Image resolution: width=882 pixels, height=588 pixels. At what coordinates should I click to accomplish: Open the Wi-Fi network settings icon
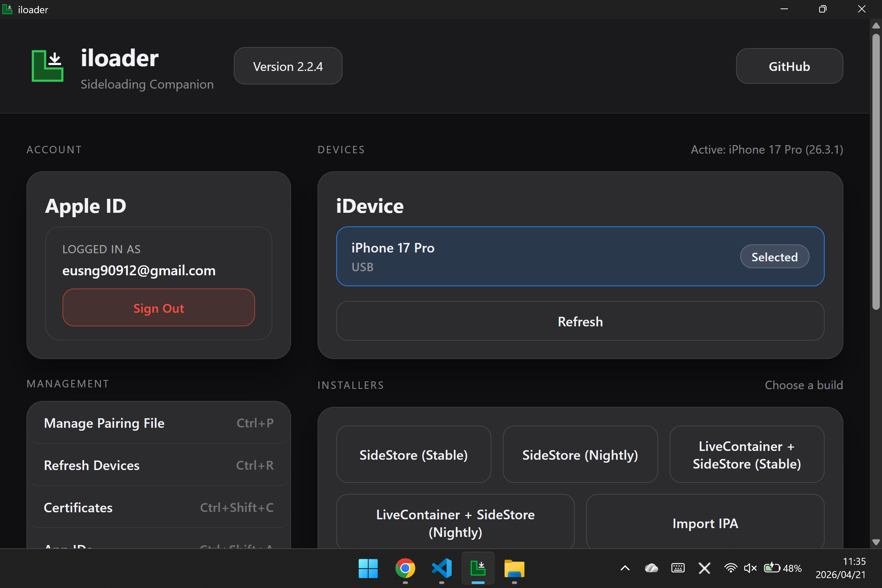pyautogui.click(x=730, y=568)
